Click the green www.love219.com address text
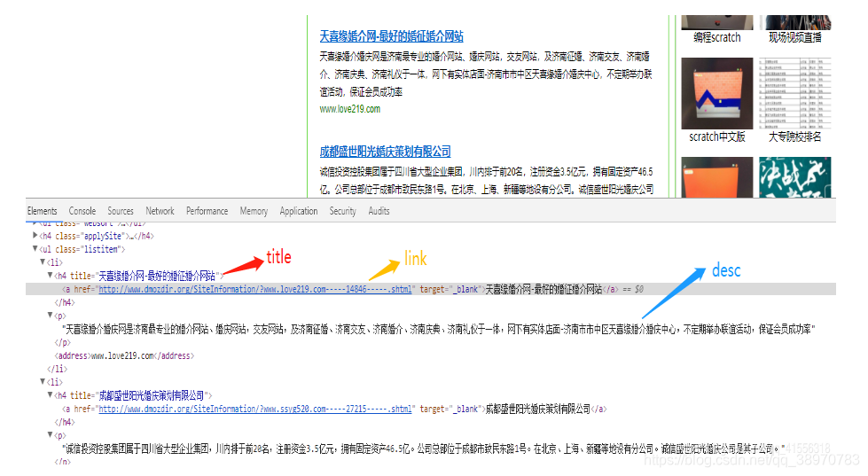This screenshot has height=476, width=868. pyautogui.click(x=350, y=109)
